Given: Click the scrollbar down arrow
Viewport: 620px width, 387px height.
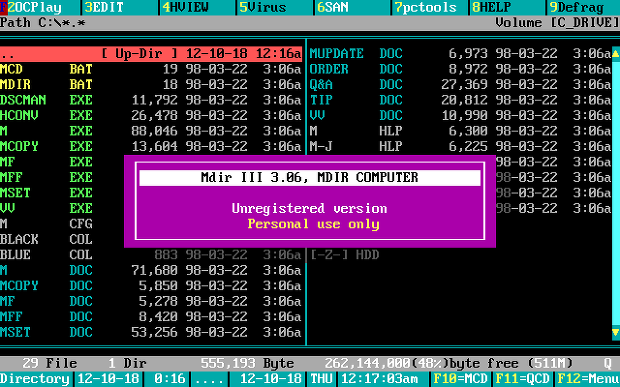Looking at the screenshot, I should [616, 332].
